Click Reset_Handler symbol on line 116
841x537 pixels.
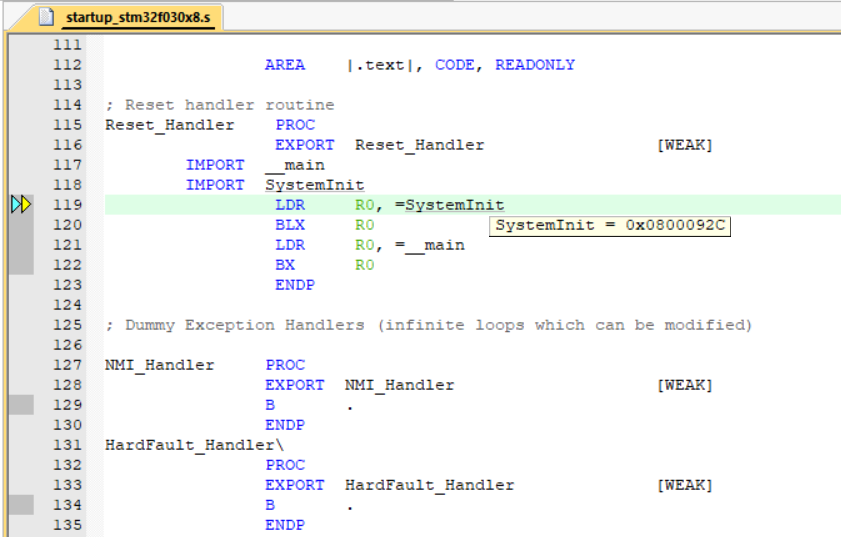(x=419, y=145)
